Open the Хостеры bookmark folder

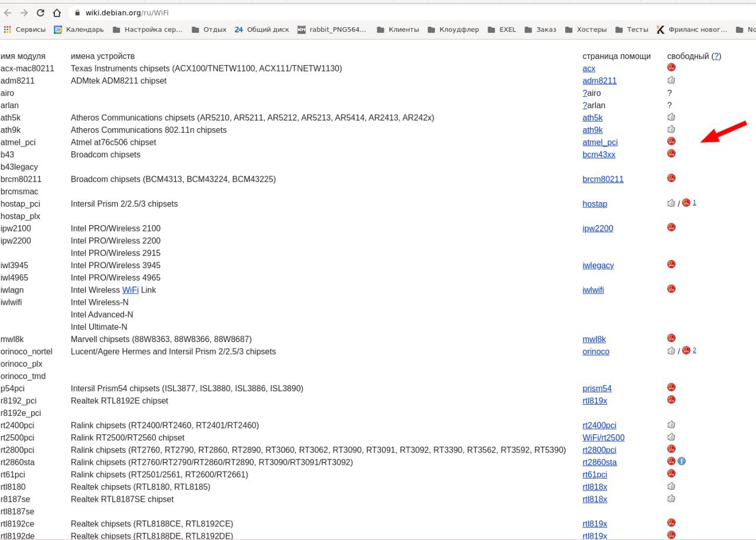tap(585, 30)
